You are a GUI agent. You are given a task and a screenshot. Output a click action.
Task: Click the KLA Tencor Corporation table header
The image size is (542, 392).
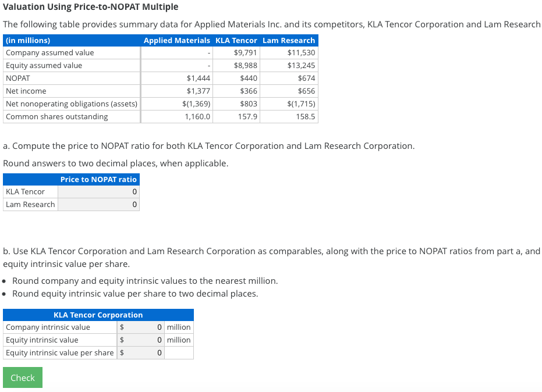98,315
